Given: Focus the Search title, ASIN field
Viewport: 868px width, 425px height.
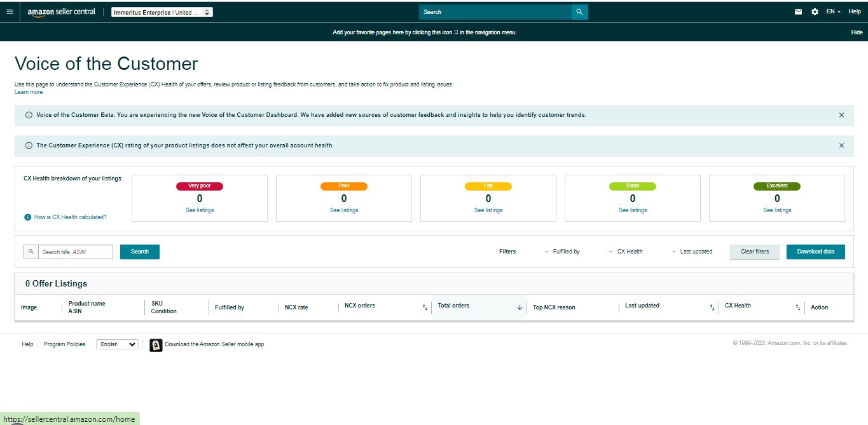Looking at the screenshot, I should pyautogui.click(x=76, y=252).
